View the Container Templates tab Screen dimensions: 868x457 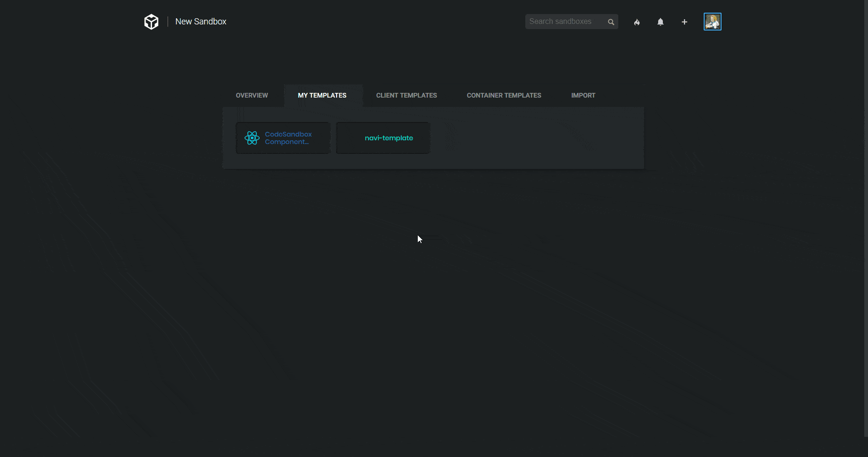pos(504,95)
